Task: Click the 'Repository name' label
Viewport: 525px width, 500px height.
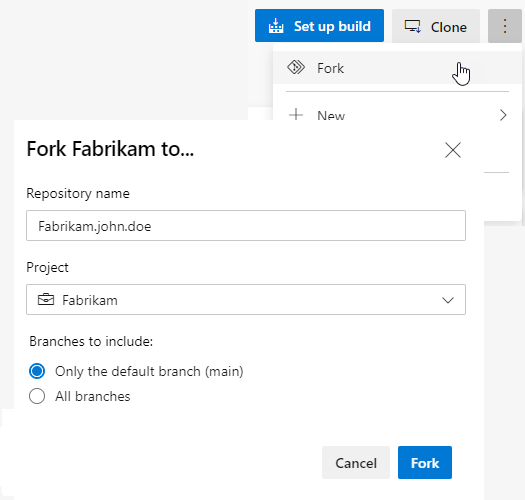Action: tap(78, 194)
